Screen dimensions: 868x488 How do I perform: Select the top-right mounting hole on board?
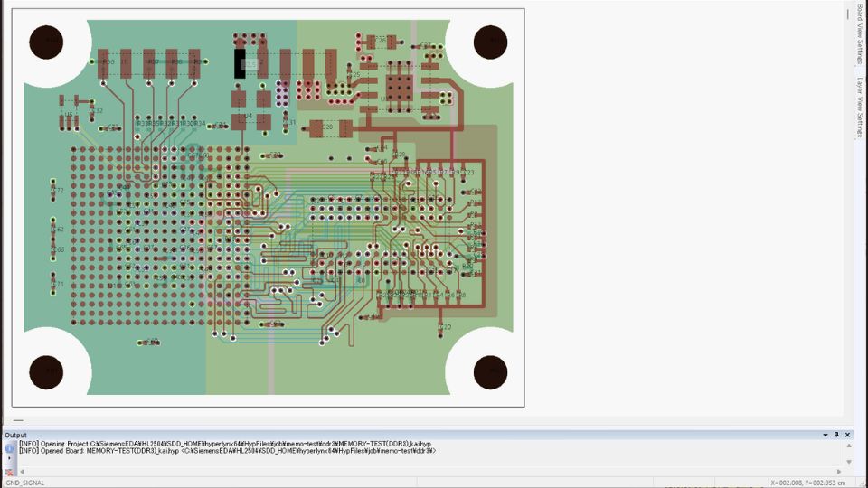[490, 42]
